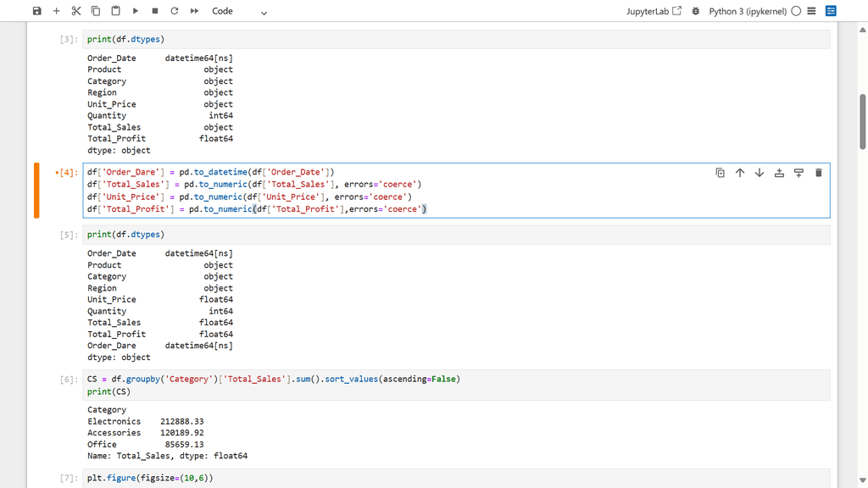Cut the selected cell using scissors icon
This screenshot has width=868, height=488.
[76, 11]
